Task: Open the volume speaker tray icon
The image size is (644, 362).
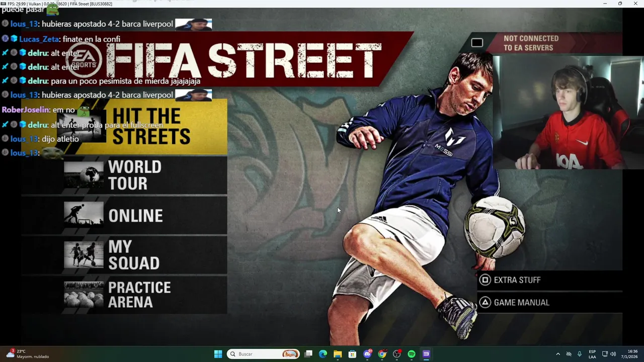Action: point(613,354)
